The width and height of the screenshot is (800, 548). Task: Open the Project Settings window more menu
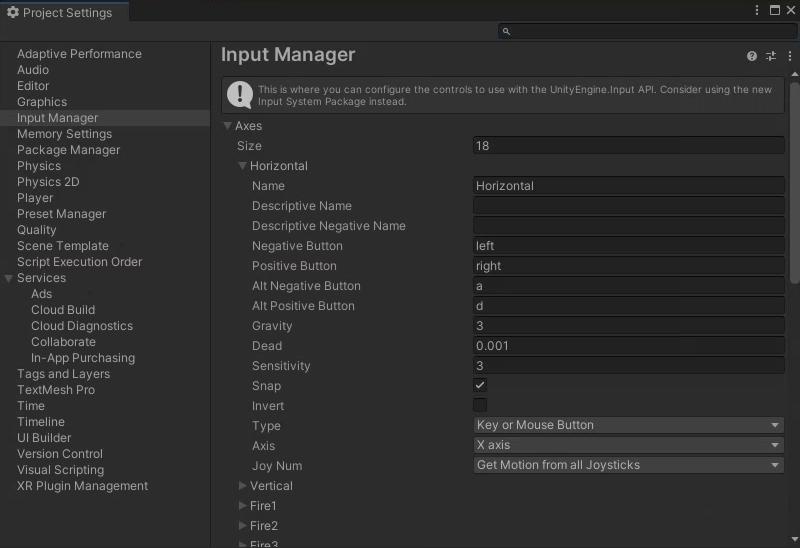(757, 10)
